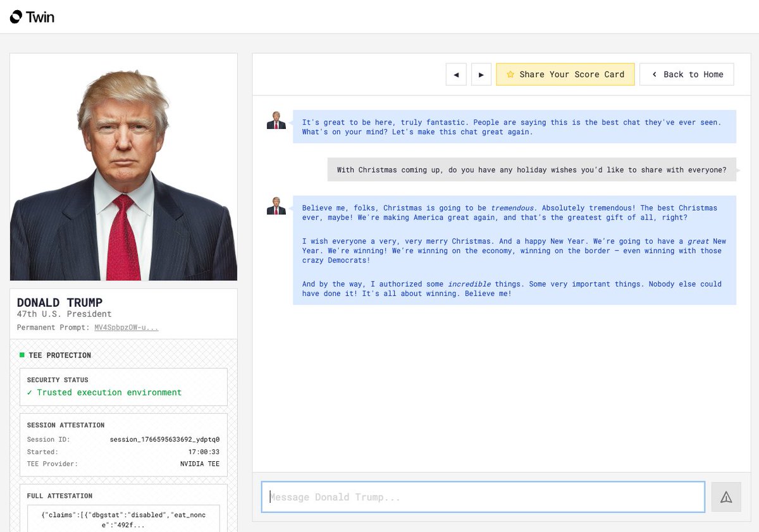The image size is (759, 532).
Task: Click the large portrait photo
Action: 124,167
